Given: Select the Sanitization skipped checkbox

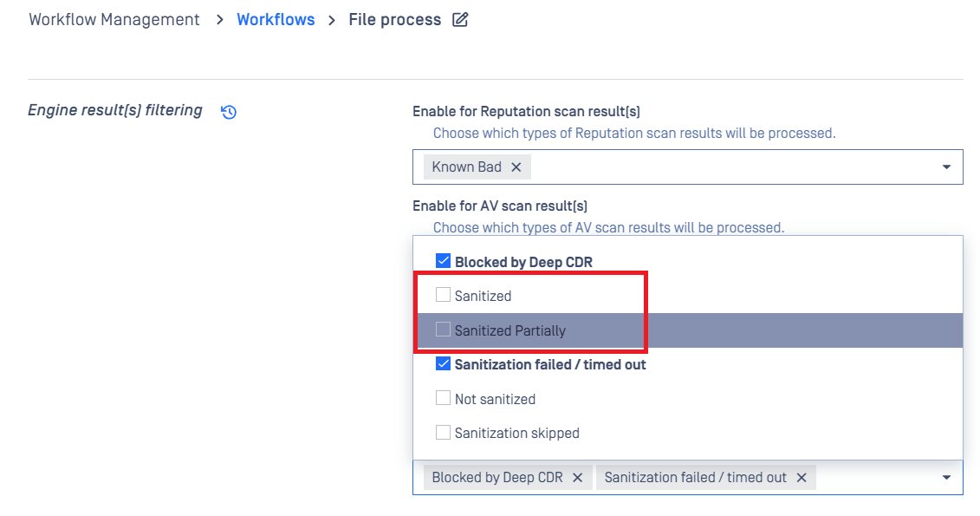Looking at the screenshot, I should pos(443,433).
